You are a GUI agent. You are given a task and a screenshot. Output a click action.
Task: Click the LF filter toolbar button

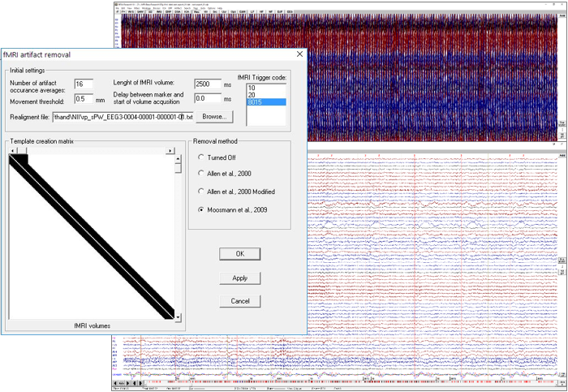point(252,11)
